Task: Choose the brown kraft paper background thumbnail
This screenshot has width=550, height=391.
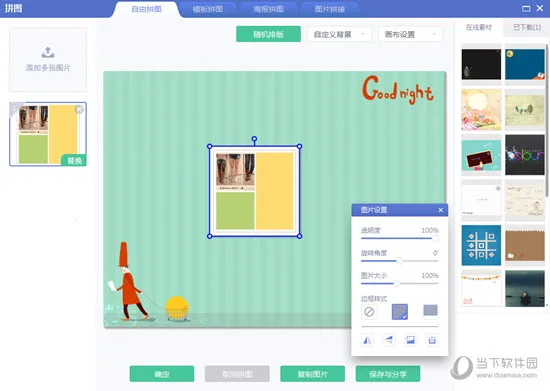Action: tap(525, 245)
